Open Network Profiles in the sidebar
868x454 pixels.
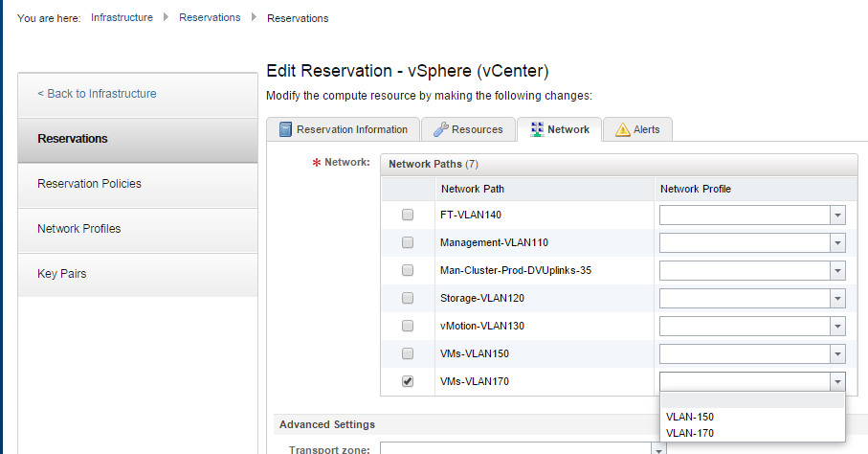[79, 229]
